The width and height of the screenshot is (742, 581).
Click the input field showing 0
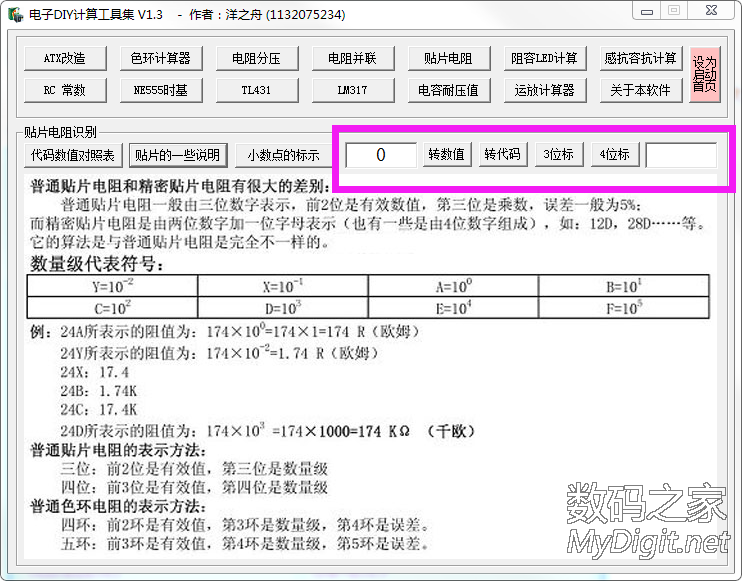(x=381, y=155)
